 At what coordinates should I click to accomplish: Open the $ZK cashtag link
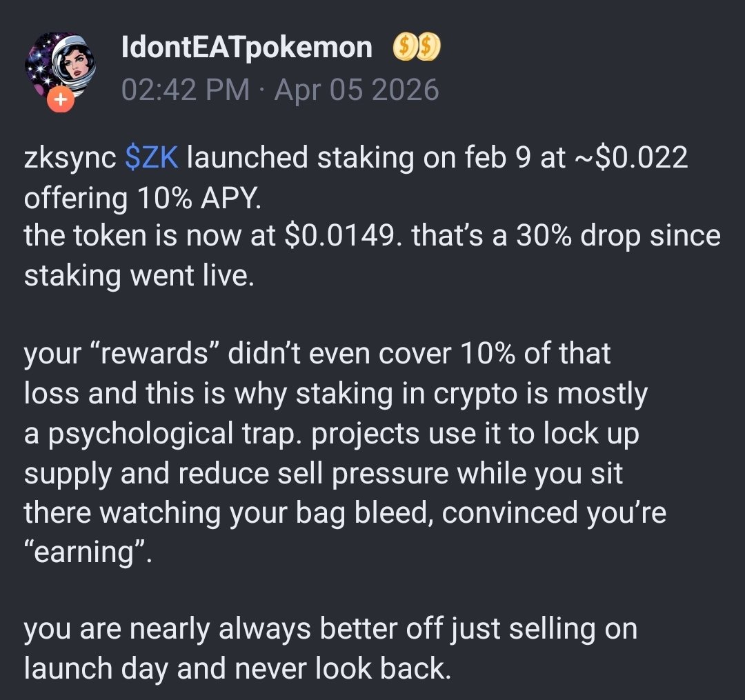click(152, 158)
